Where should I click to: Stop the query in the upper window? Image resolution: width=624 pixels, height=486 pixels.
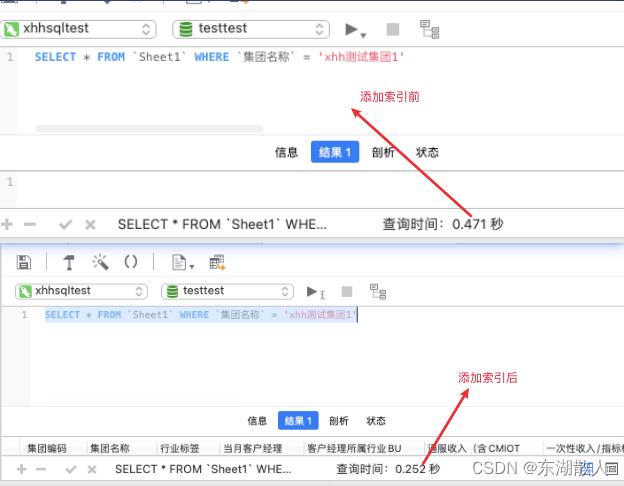[x=392, y=29]
